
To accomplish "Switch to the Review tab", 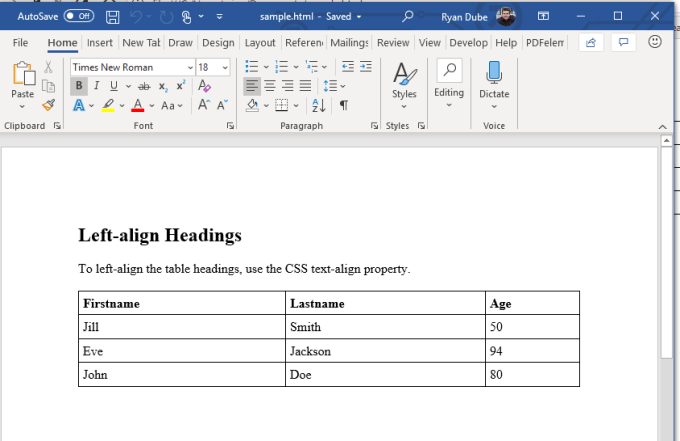I will coord(393,42).
